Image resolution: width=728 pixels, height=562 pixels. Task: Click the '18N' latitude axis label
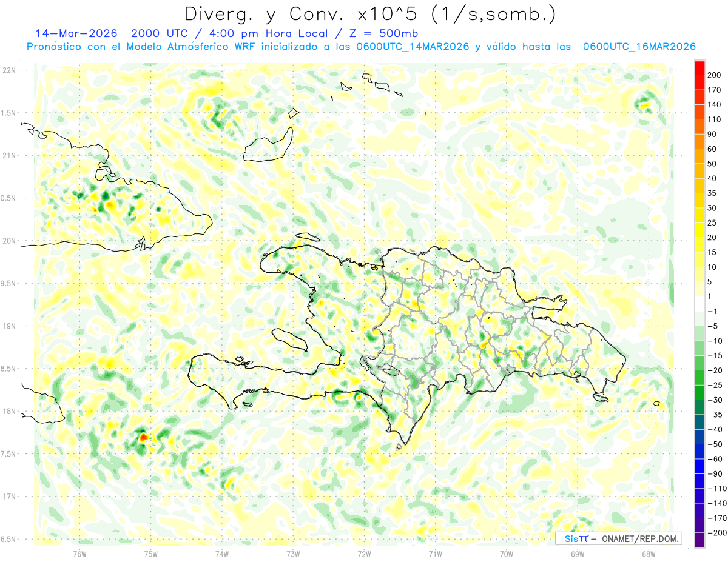point(9,412)
